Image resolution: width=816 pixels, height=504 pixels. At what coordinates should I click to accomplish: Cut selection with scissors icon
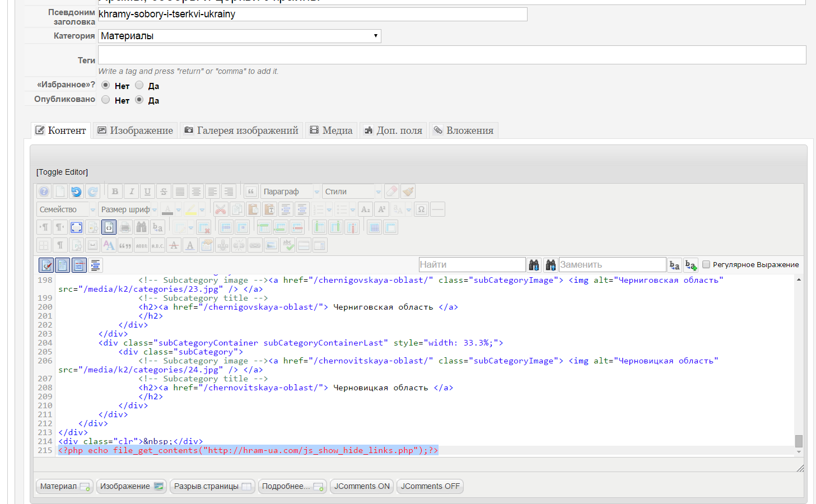tap(221, 209)
